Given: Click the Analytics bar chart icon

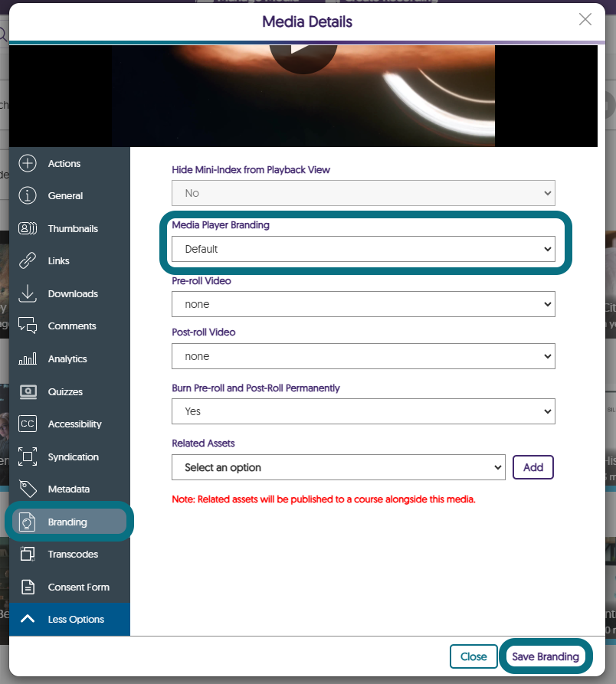Looking at the screenshot, I should click(x=28, y=358).
